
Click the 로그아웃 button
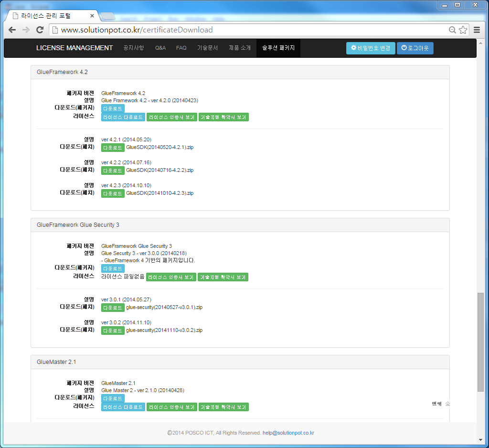point(415,48)
